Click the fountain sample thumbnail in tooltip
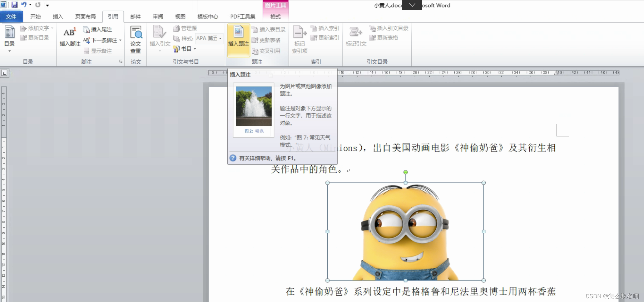Image resolution: width=644 pixels, height=302 pixels. (x=254, y=106)
